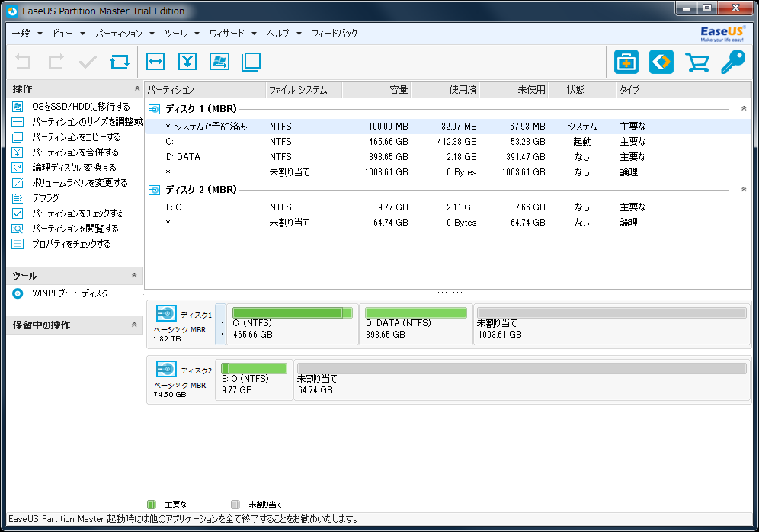Collapse the ツール panel section
759x532 pixels.
134,275
